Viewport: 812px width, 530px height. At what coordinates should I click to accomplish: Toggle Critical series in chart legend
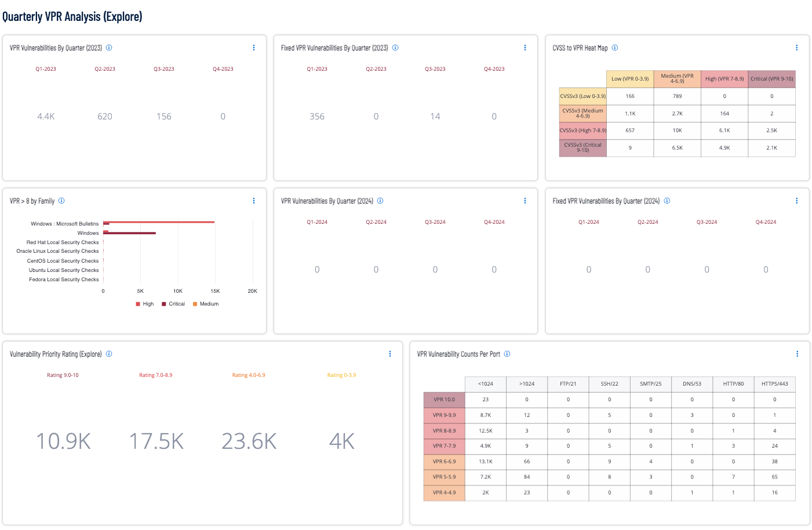[173, 304]
